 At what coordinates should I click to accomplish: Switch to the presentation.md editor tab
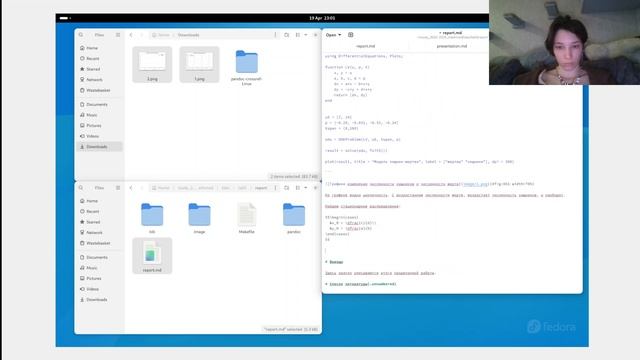pos(451,46)
